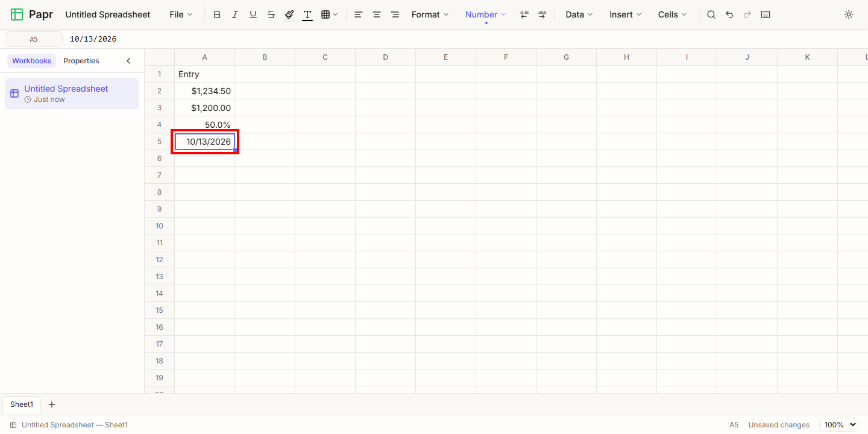Click the spreadsheet title in the header
The height and width of the screenshot is (434, 868).
[x=108, y=14]
